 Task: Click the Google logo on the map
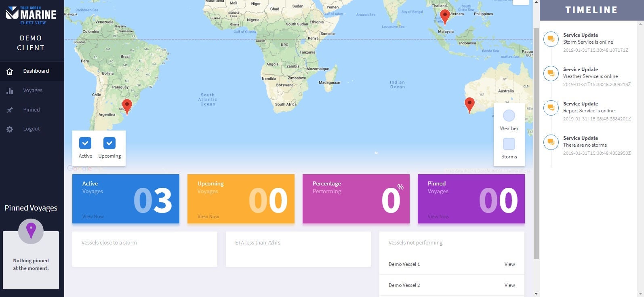tap(79, 169)
